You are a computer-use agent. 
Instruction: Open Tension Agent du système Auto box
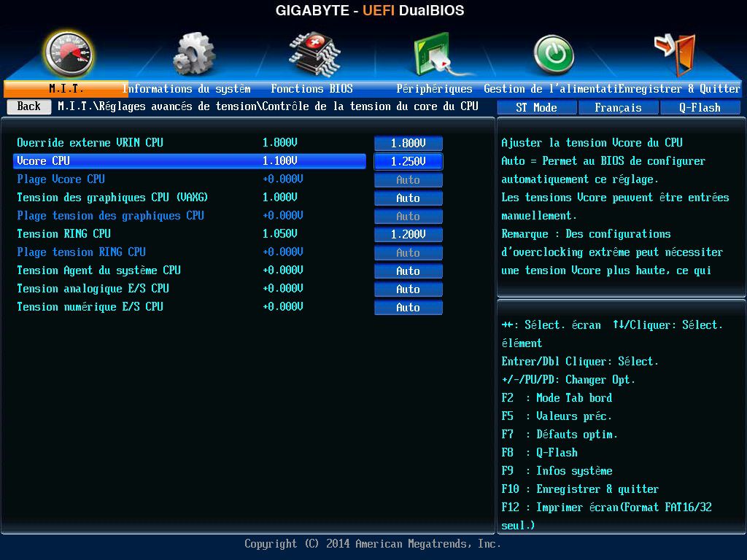pyautogui.click(x=409, y=271)
